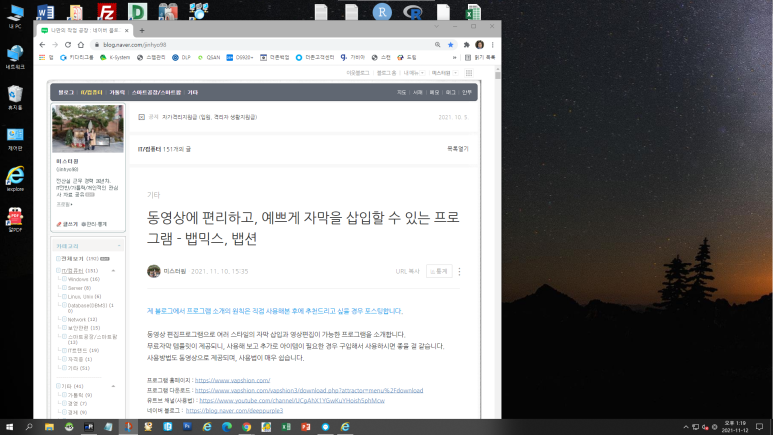Open the Chrome profile avatar
The width and height of the screenshot is (773, 435).
tap(479, 45)
